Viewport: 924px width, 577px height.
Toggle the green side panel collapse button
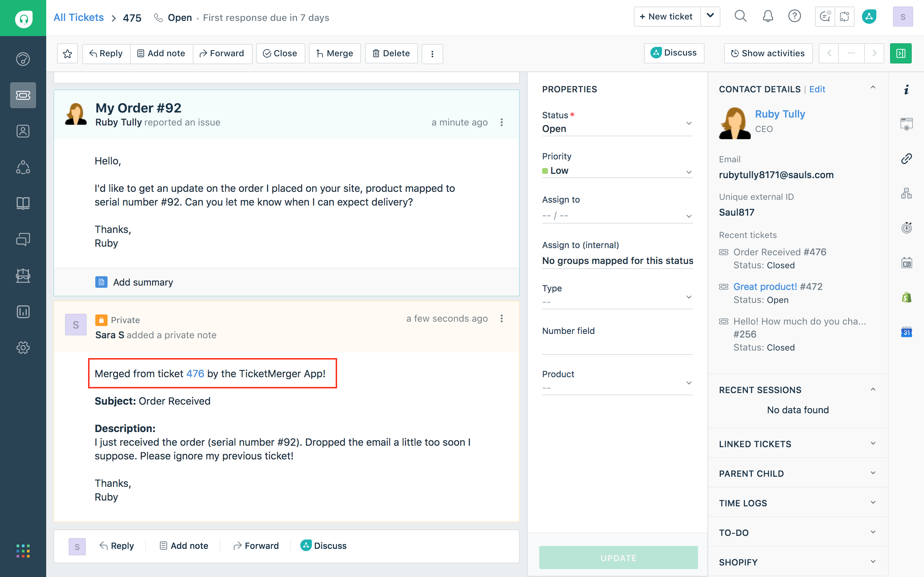[x=901, y=53]
